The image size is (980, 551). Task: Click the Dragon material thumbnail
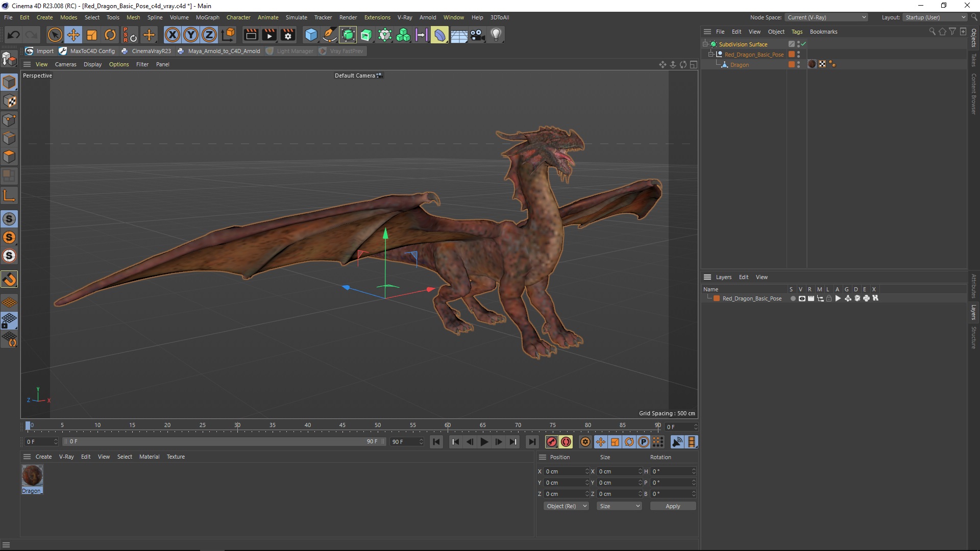point(32,475)
